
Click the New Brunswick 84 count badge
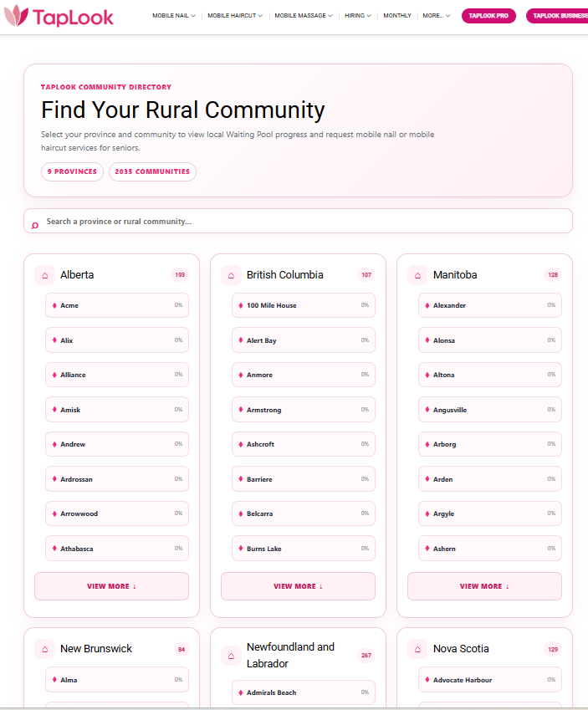point(182,649)
